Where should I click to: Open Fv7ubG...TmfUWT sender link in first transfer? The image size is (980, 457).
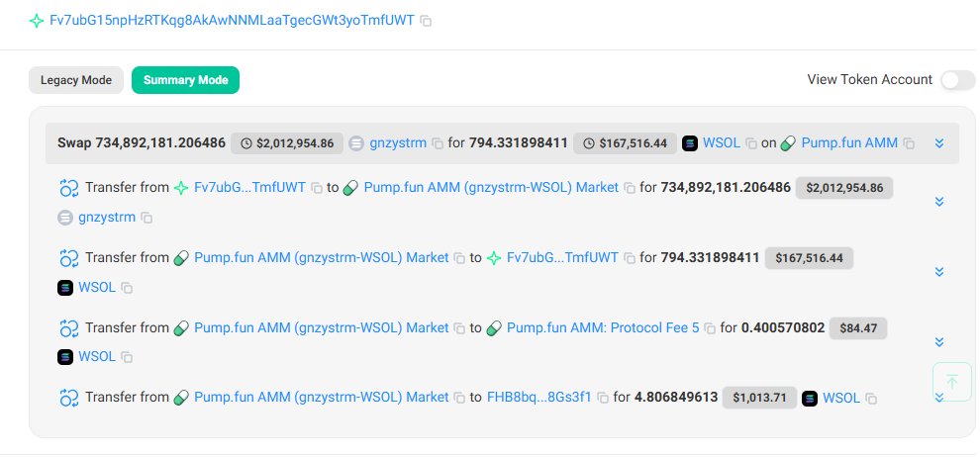pos(250,187)
